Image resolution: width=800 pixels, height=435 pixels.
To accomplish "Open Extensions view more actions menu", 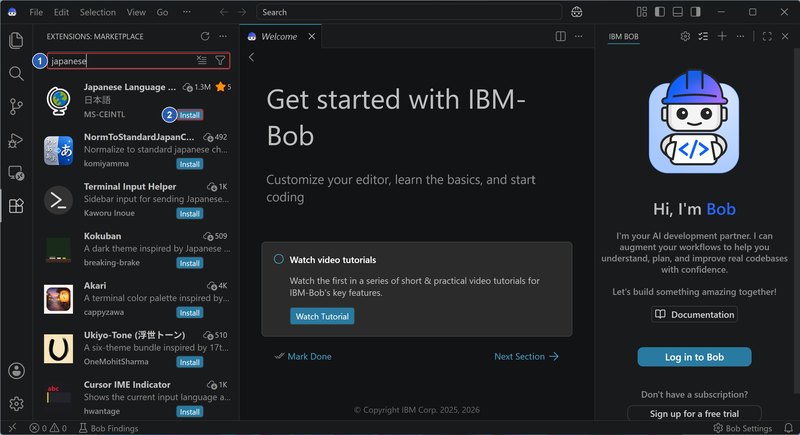I will click(x=223, y=36).
